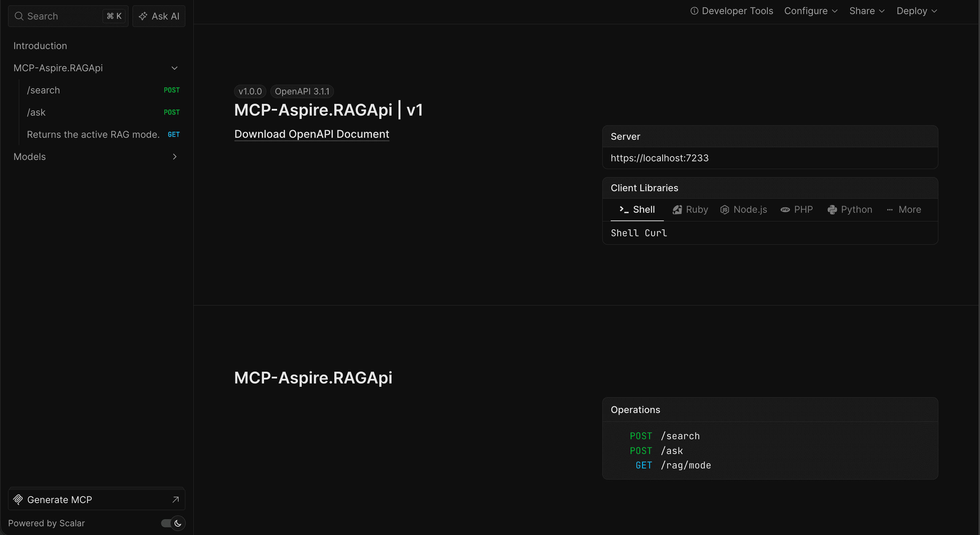
Task: Open the Deploy dropdown menu
Action: (x=917, y=11)
